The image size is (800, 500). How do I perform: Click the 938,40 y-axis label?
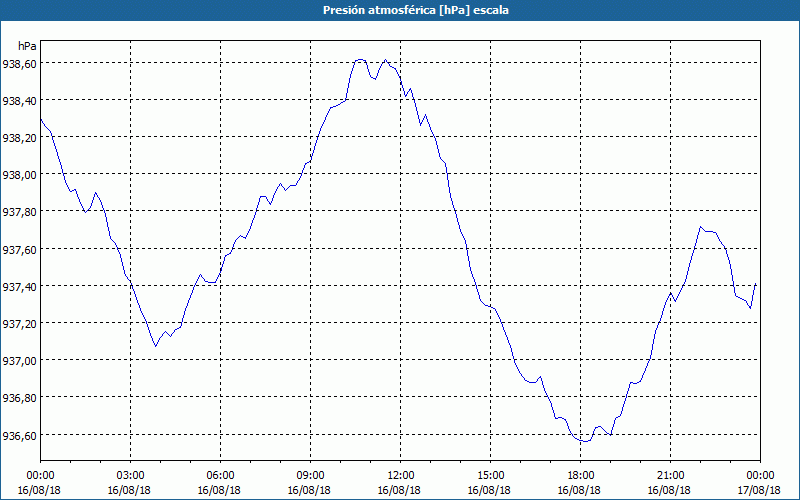[x=19, y=101]
